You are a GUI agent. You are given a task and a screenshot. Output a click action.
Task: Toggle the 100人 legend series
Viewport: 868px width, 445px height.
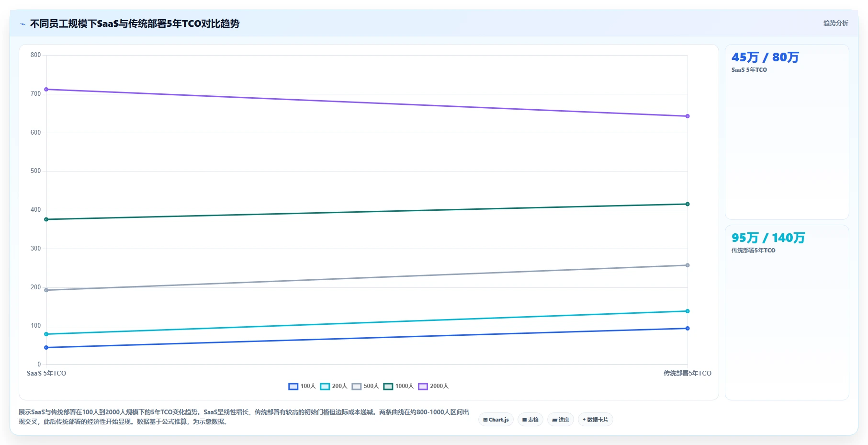pyautogui.click(x=302, y=386)
